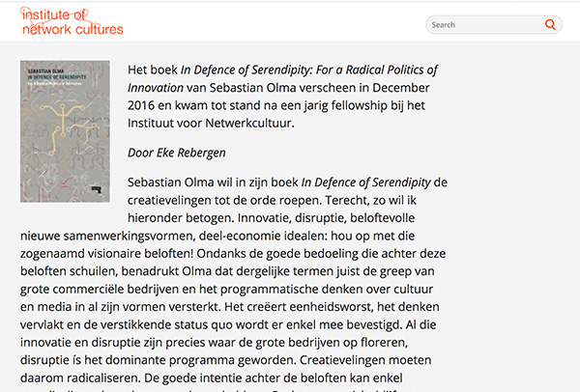Click the search magnifier icon
This screenshot has width=580, height=392.
tap(550, 25)
